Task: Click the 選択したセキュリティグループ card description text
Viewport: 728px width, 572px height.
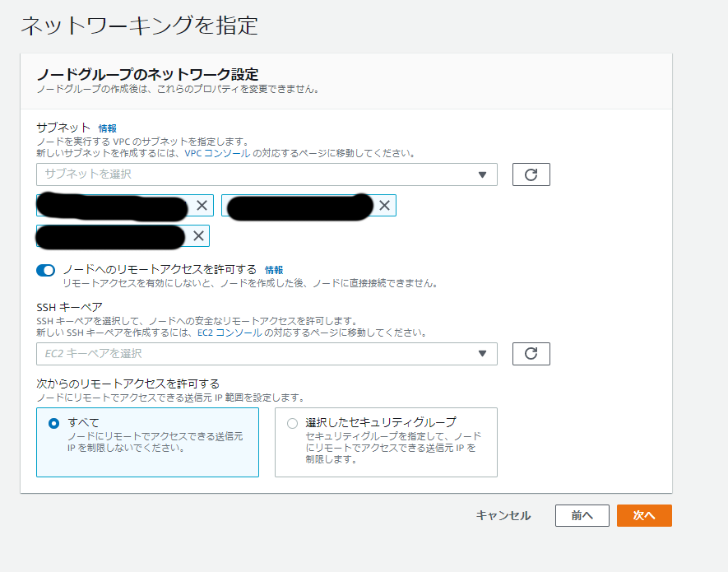Action: pyautogui.click(x=392, y=448)
